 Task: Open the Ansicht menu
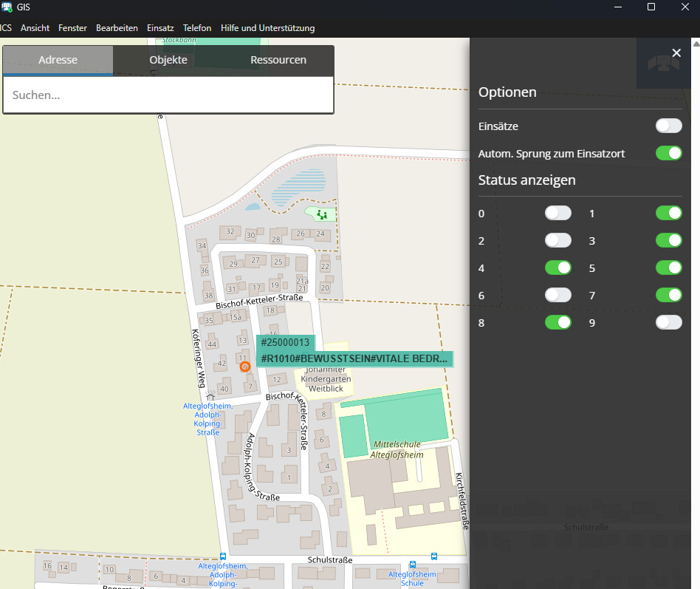click(x=35, y=28)
